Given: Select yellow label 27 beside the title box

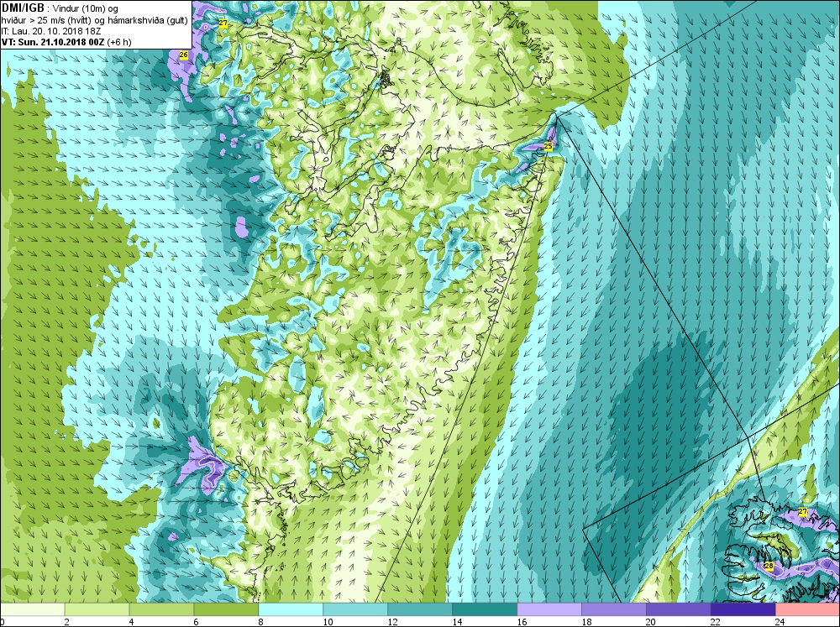Looking at the screenshot, I should click(x=223, y=23).
